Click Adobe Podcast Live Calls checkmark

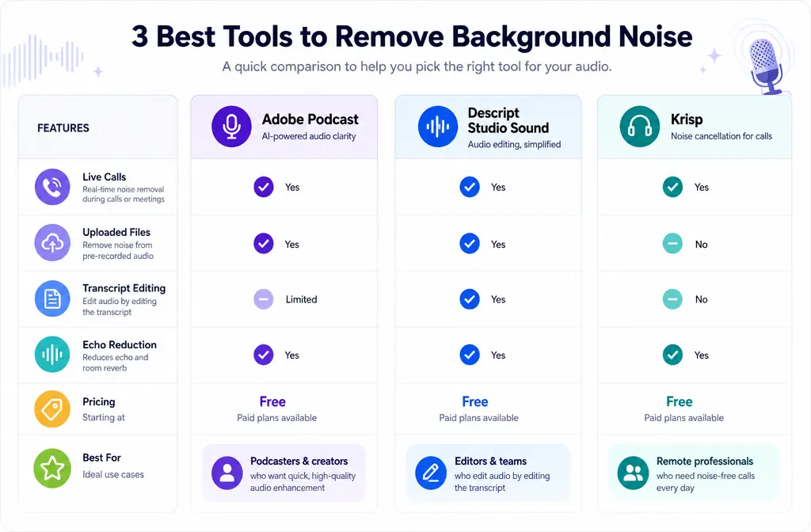coord(264,187)
